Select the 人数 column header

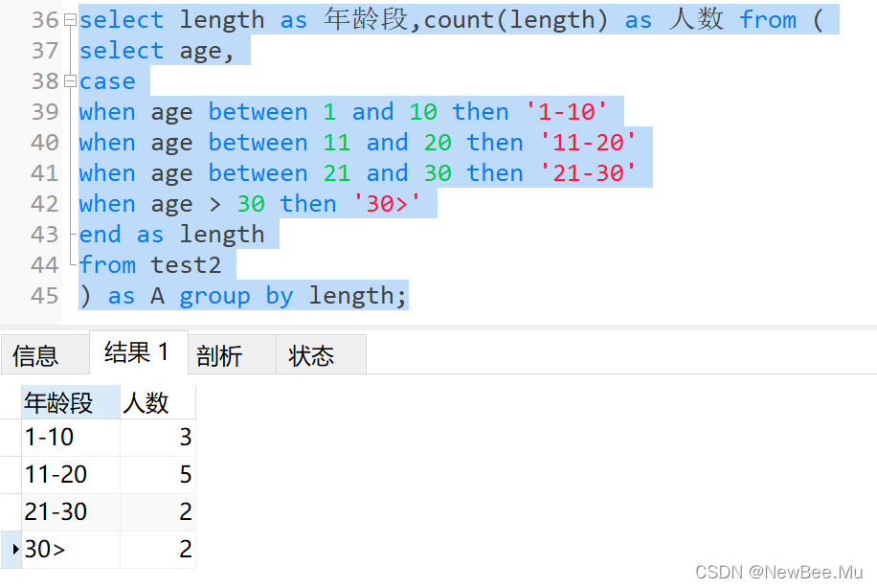pyautogui.click(x=158, y=402)
